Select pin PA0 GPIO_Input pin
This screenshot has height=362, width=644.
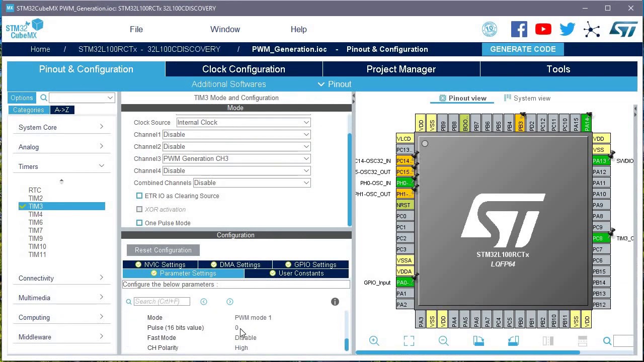click(x=405, y=283)
